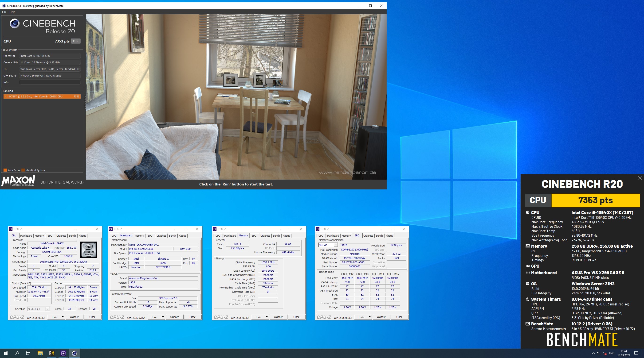This screenshot has width=644, height=358.
Task: Click Cinebench sphere logo icon
Action: [15, 23]
